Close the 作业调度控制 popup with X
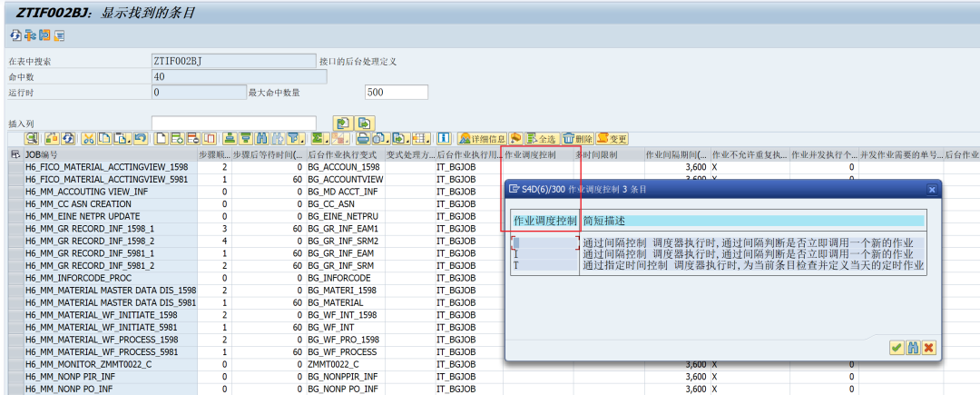Screen dimensions: 980x395 coord(931,189)
